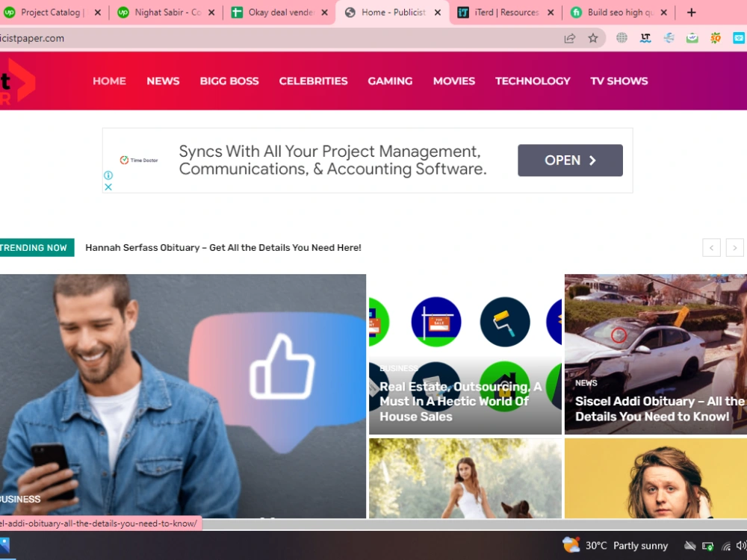The width and height of the screenshot is (747, 560).
Task: Open the SQ extension icon
Action: pos(716,38)
